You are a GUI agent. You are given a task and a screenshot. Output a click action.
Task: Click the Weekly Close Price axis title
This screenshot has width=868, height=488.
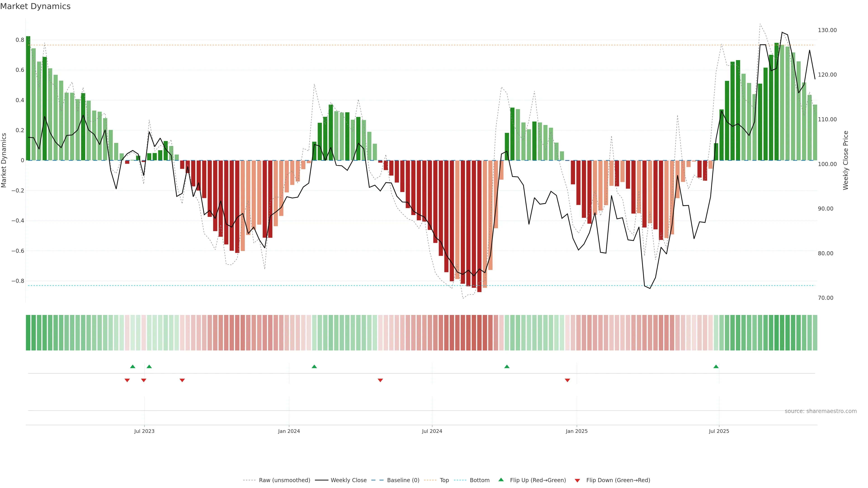[x=846, y=160]
